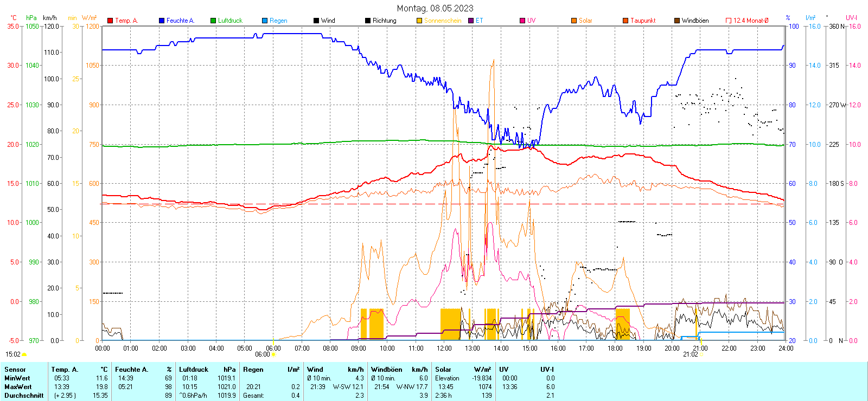Toggle the Regen series legend label

coord(278,21)
